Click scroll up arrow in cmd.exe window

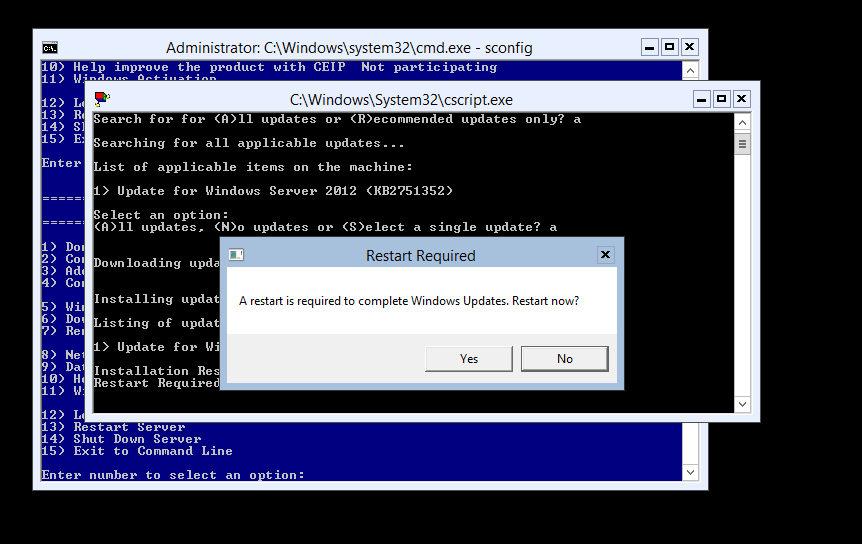click(x=690, y=70)
